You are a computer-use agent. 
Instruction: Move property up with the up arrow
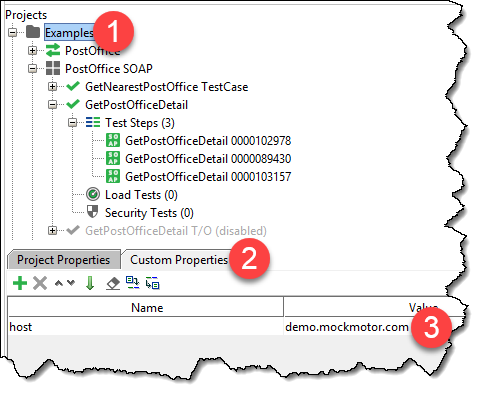(x=59, y=283)
